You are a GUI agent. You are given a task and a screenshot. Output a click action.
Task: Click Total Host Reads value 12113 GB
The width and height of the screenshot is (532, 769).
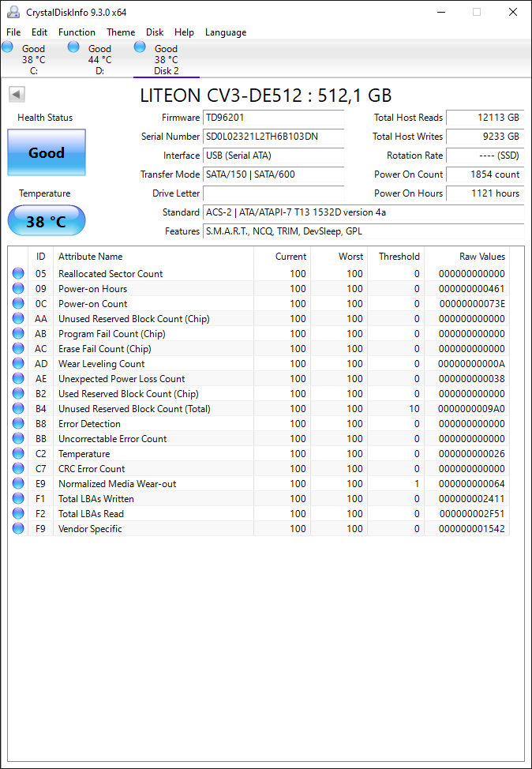(x=485, y=118)
